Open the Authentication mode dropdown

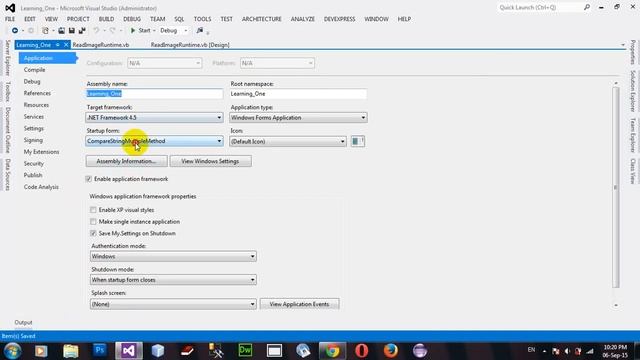tap(173, 256)
